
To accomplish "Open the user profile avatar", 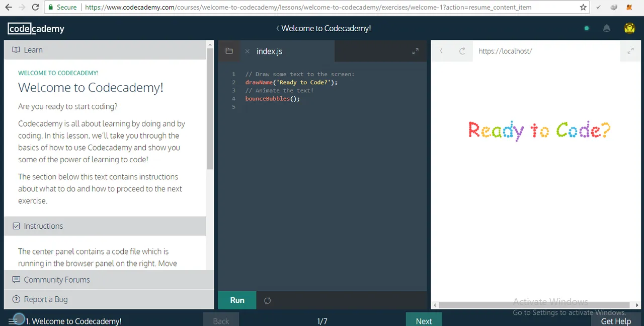I will (629, 28).
